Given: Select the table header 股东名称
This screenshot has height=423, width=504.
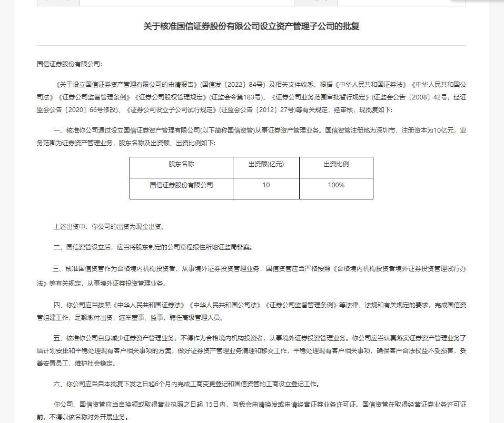Looking at the screenshot, I should coord(181,164).
